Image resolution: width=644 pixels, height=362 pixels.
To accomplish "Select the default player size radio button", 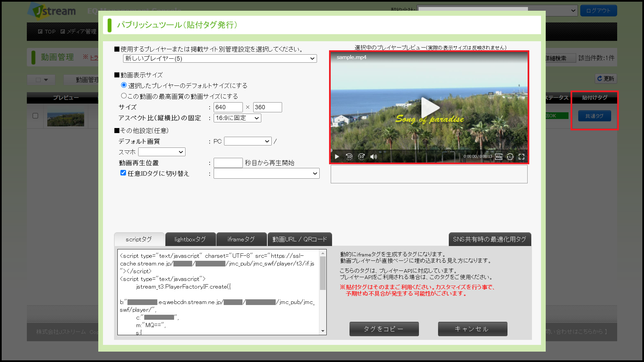I will click(124, 85).
